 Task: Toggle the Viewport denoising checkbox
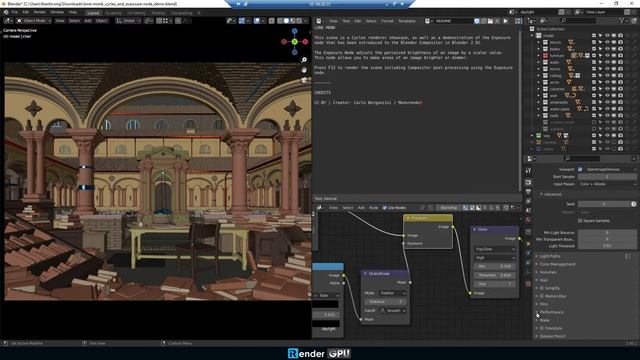pos(580,169)
